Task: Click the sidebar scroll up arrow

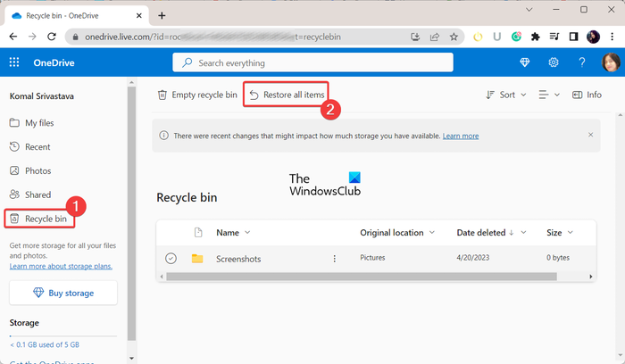Action: [x=131, y=82]
